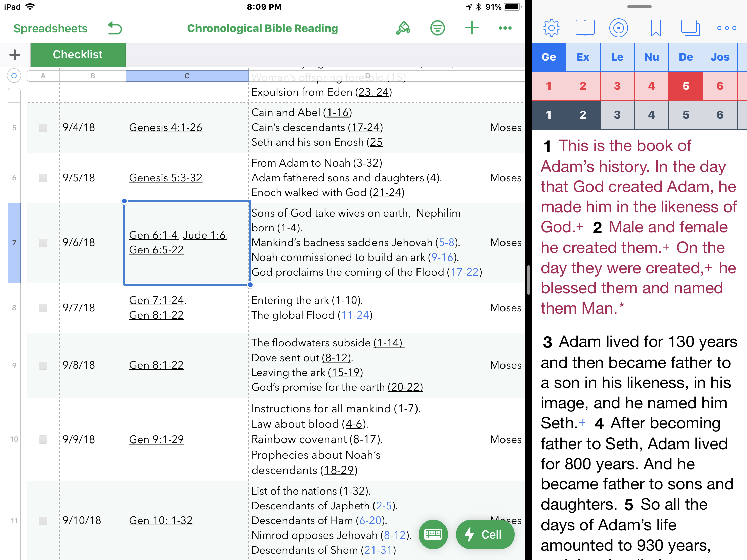
Task: Select red chapter 6 swatch
Action: pos(720,86)
